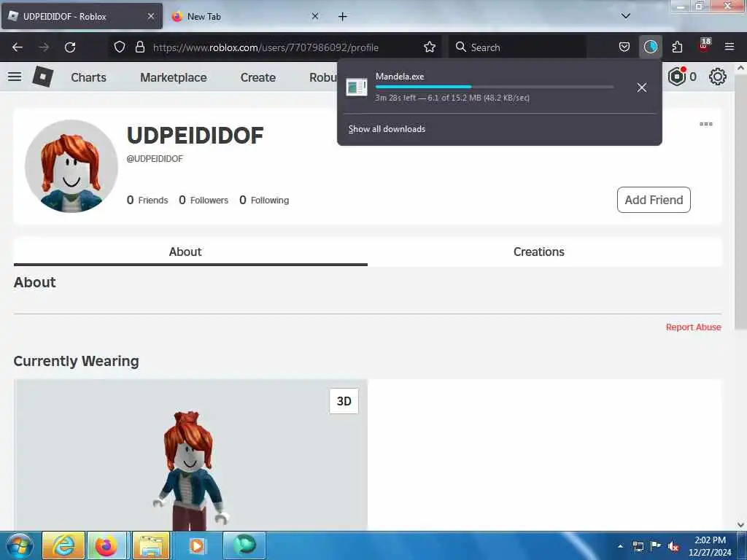Viewport: 747px width, 560px height.
Task: Click the Mandela.exe file icon in downloads
Action: [x=356, y=87]
